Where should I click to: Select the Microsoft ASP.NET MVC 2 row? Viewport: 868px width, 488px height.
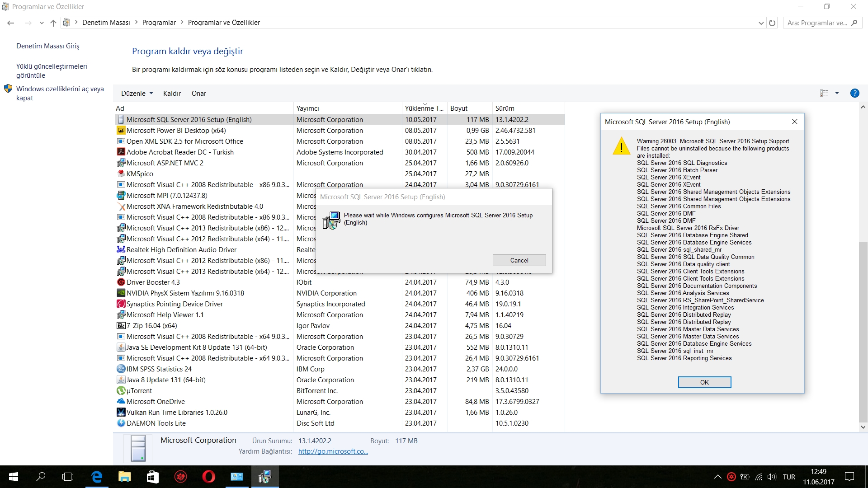pos(340,163)
